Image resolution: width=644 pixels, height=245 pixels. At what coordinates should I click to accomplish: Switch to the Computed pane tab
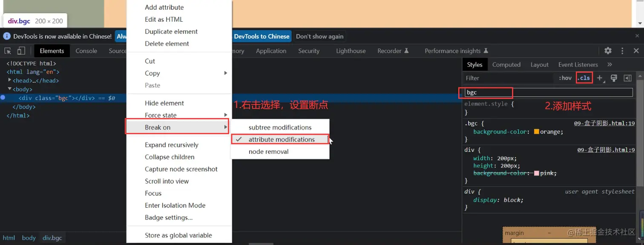(506, 64)
